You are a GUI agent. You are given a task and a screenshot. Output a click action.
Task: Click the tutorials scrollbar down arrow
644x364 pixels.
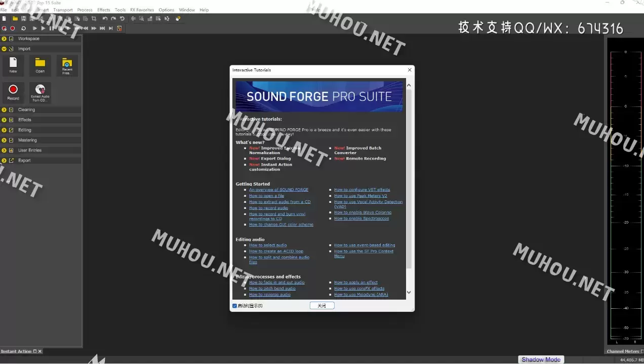coord(409,292)
